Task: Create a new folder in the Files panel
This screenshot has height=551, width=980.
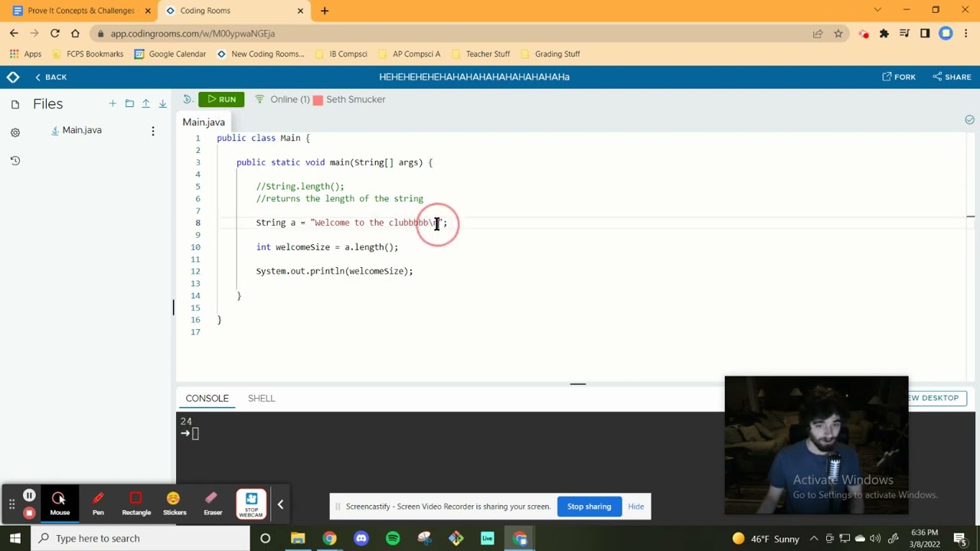Action: (x=129, y=103)
